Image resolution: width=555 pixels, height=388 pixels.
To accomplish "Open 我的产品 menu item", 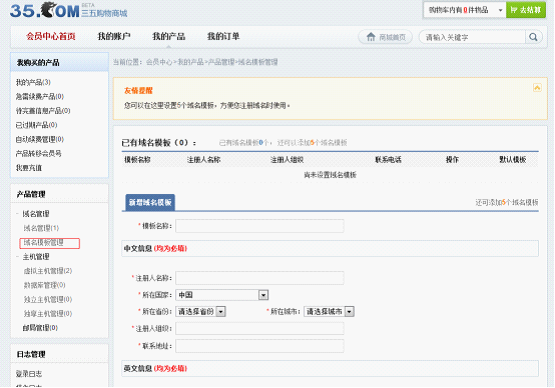I will point(168,36).
